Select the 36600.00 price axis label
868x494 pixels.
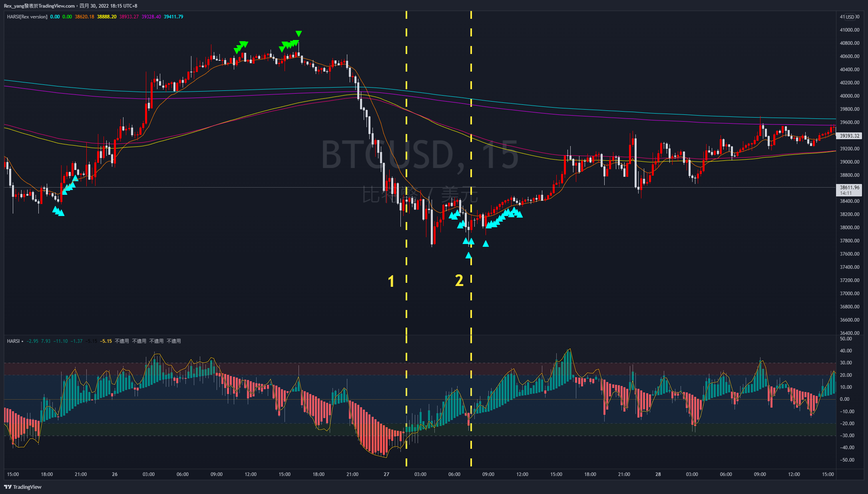point(850,320)
